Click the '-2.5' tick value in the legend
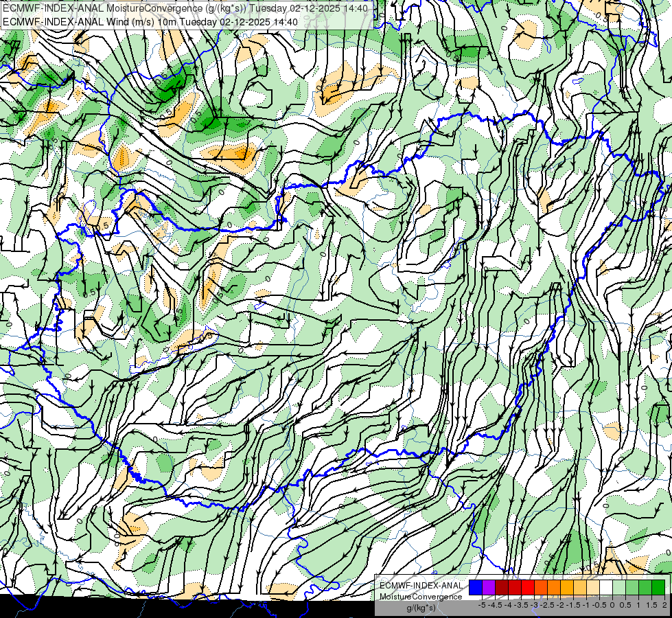 click(547, 605)
